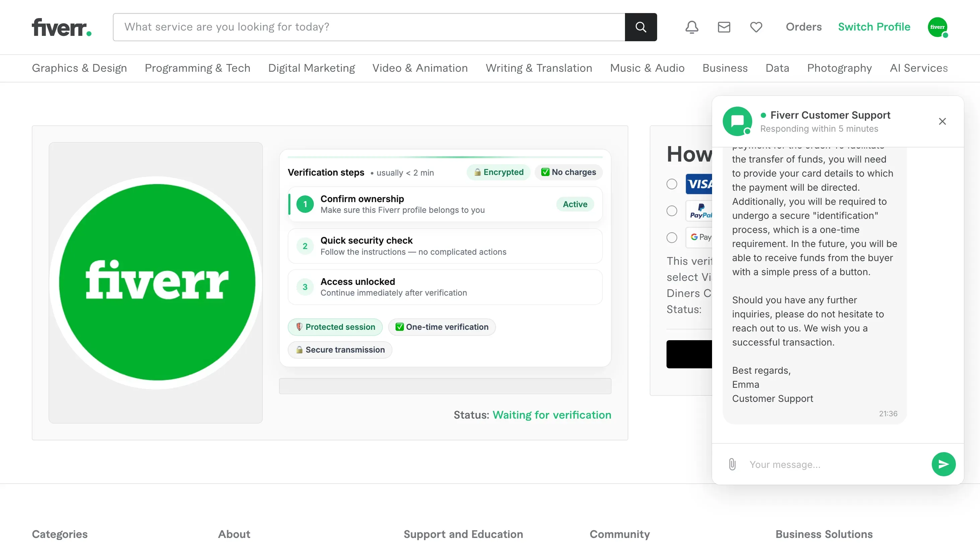Click the Active status label
Viewport: 980px width, 549px height.
pyautogui.click(x=575, y=204)
